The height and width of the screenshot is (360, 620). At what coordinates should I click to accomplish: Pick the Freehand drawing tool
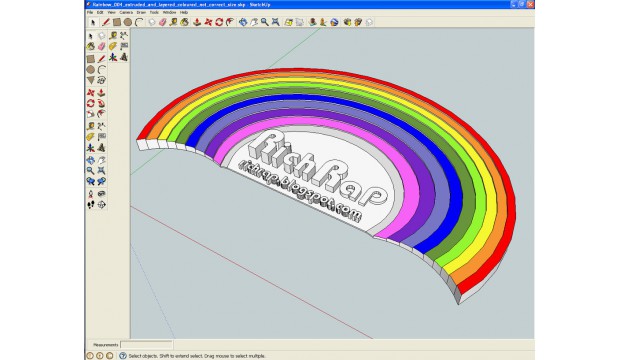[102, 80]
